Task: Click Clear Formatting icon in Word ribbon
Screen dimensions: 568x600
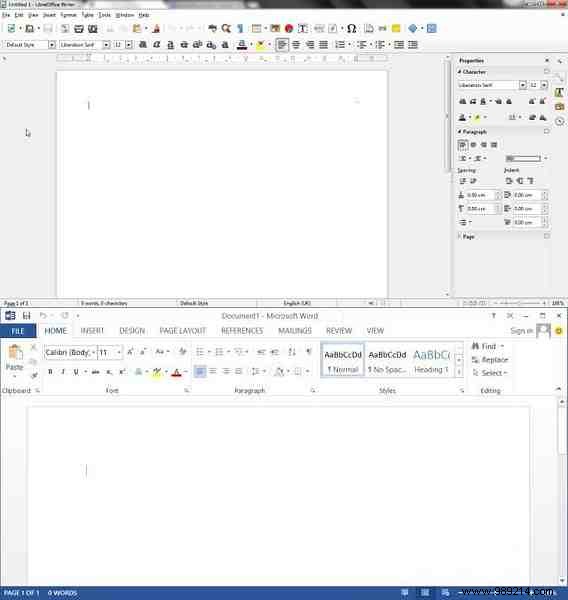Action: [183, 352]
